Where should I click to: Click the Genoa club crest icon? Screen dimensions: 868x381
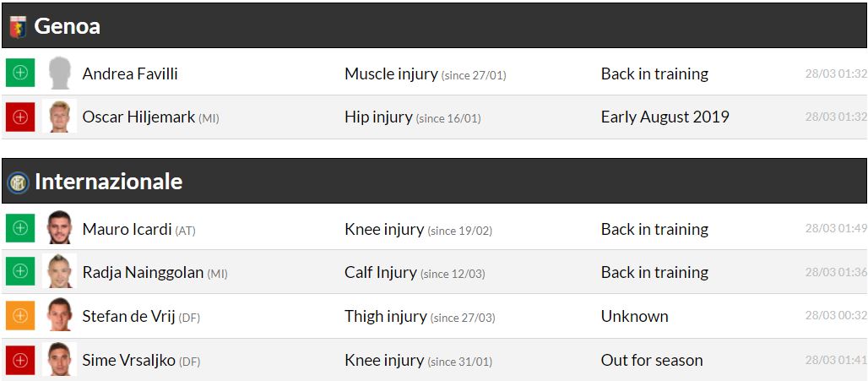pyautogui.click(x=17, y=27)
